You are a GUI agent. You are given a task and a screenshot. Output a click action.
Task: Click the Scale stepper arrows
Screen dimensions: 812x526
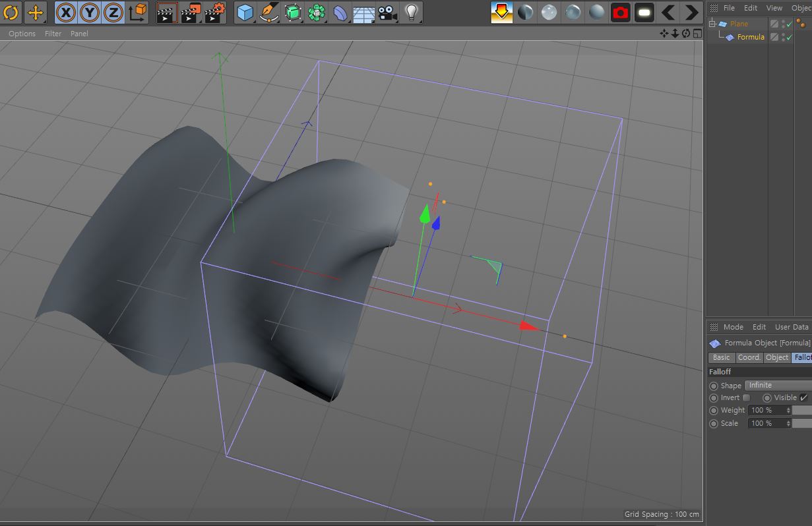788,423
